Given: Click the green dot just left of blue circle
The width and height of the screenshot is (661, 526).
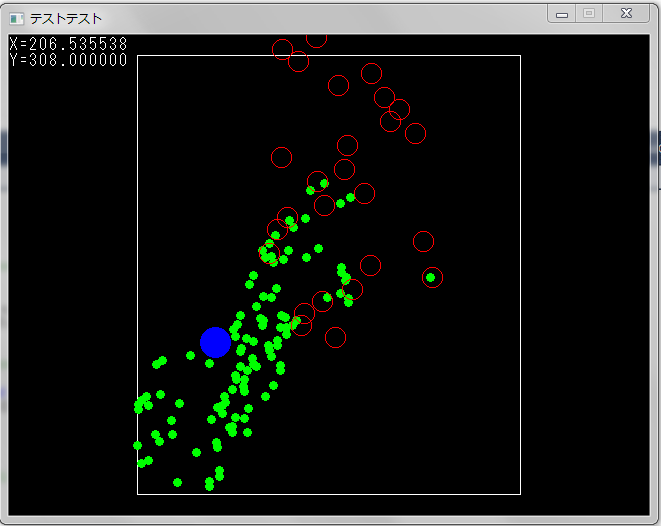Looking at the screenshot, I should [x=190, y=355].
